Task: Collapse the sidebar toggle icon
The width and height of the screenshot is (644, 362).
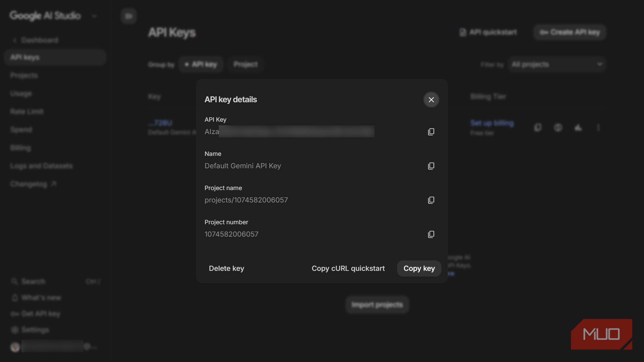Action: pos(128,16)
